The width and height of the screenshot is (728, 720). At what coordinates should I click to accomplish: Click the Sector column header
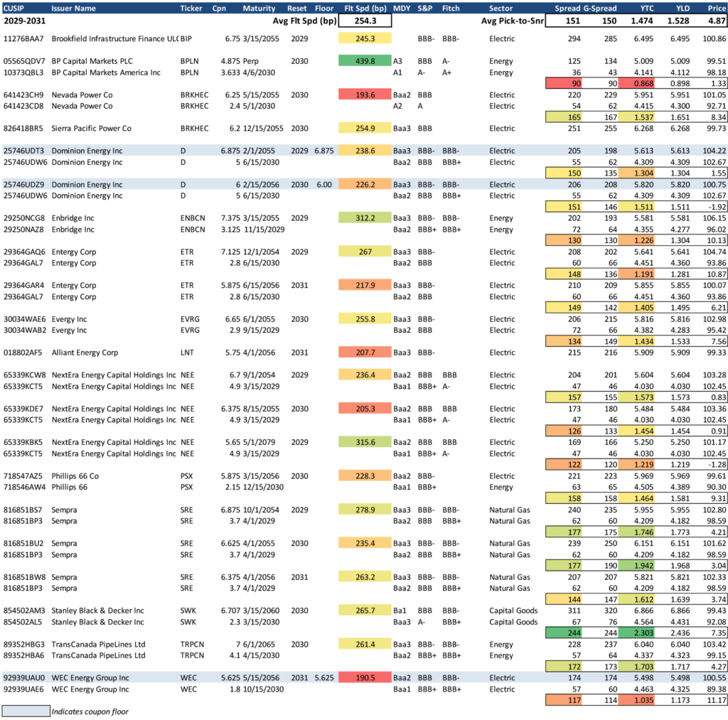click(x=500, y=8)
